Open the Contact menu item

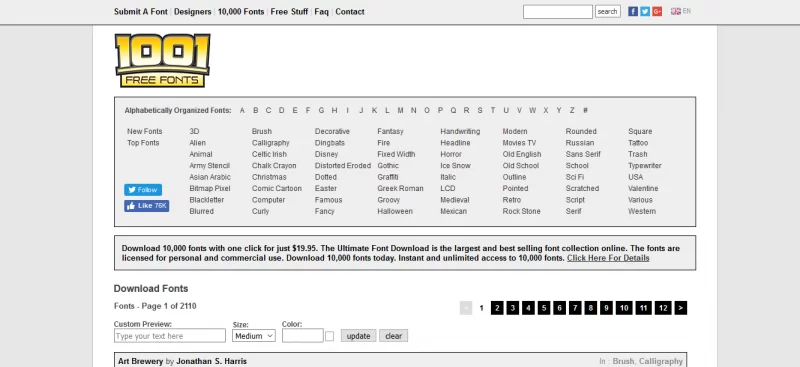click(x=350, y=12)
